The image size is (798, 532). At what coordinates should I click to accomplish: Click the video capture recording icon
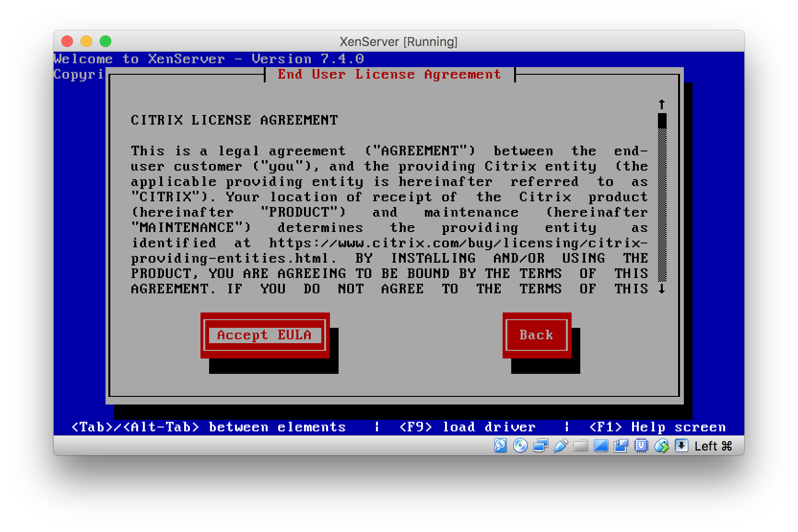tap(621, 446)
